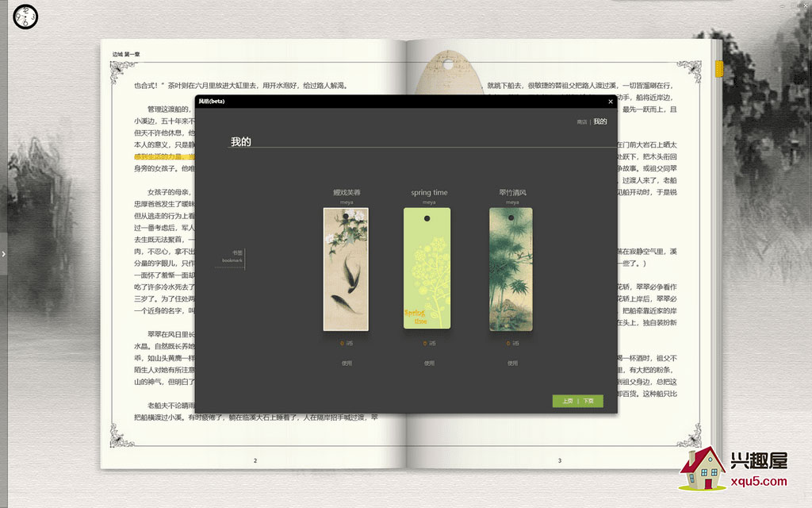812x508 pixels.
Task: Select the 鲤戏芙蓉 bookmark thumbnail
Action: pyautogui.click(x=346, y=269)
